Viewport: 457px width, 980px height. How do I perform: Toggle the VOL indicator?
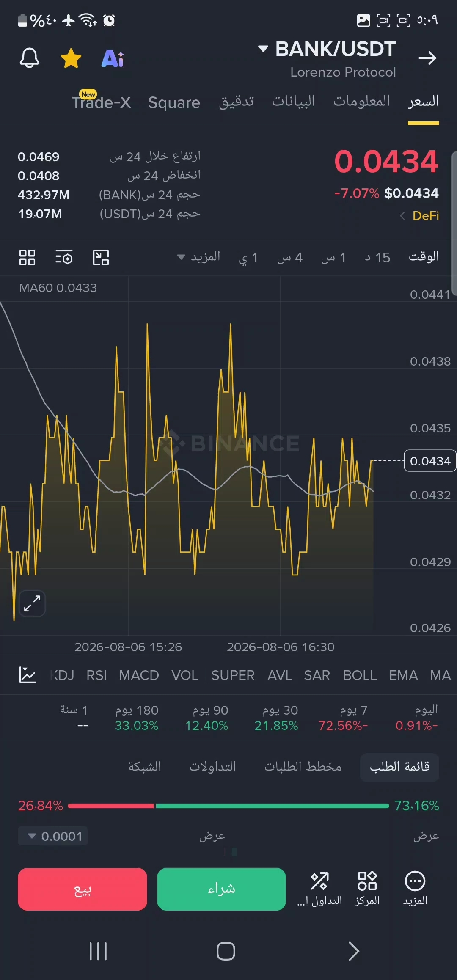(x=184, y=675)
